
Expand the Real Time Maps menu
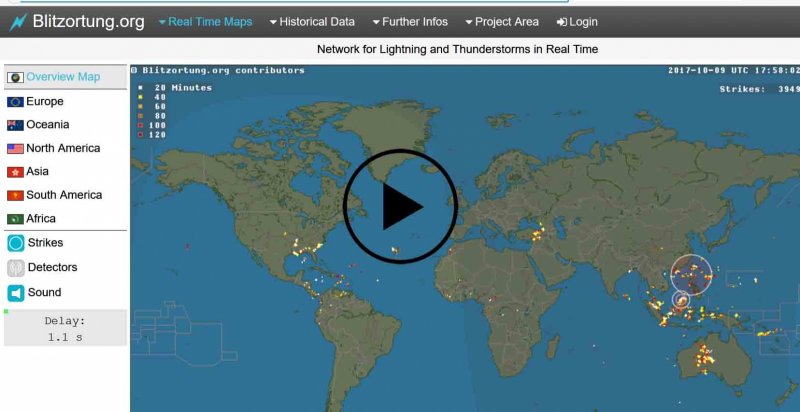click(206, 22)
